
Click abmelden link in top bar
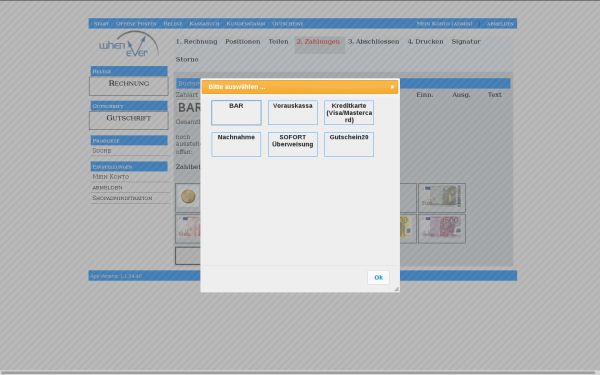coord(500,24)
